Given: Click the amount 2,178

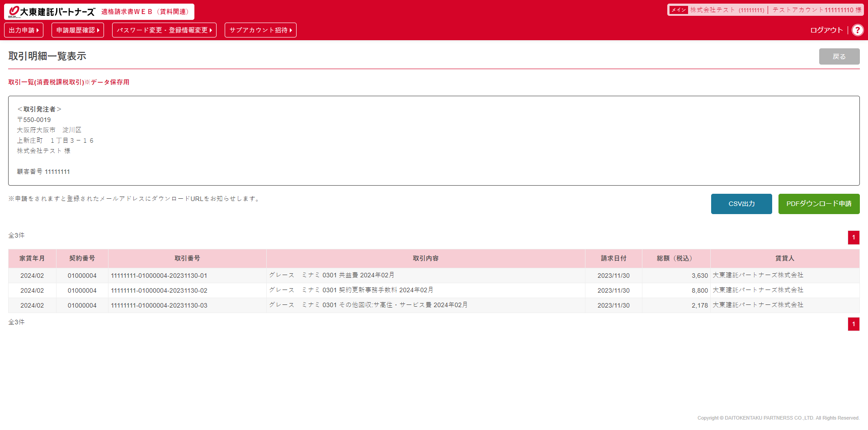Looking at the screenshot, I should 699,305.
